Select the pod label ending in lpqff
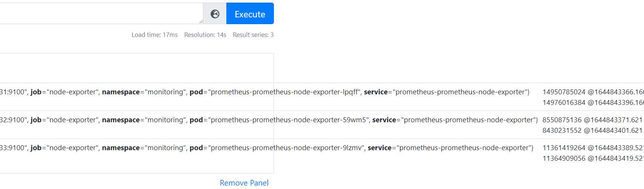The width and height of the screenshot is (644, 189). click(275, 92)
